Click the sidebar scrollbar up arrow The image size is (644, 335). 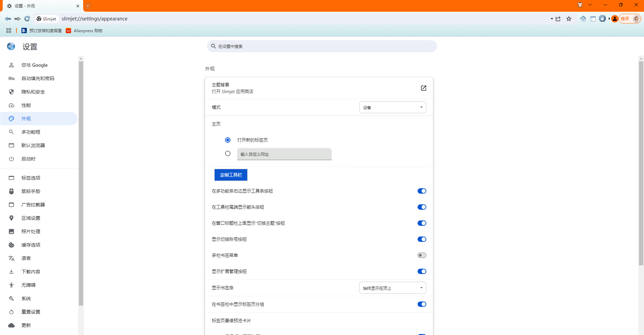click(x=81, y=59)
